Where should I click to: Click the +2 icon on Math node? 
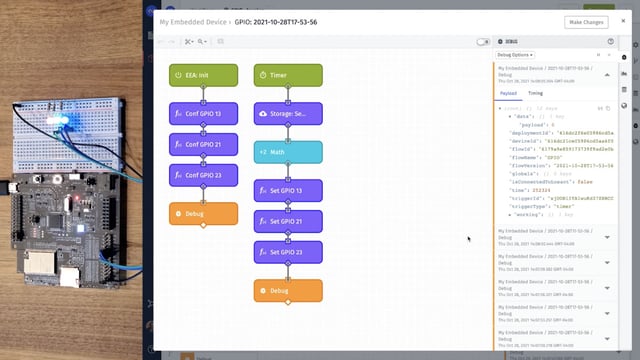coord(263,152)
